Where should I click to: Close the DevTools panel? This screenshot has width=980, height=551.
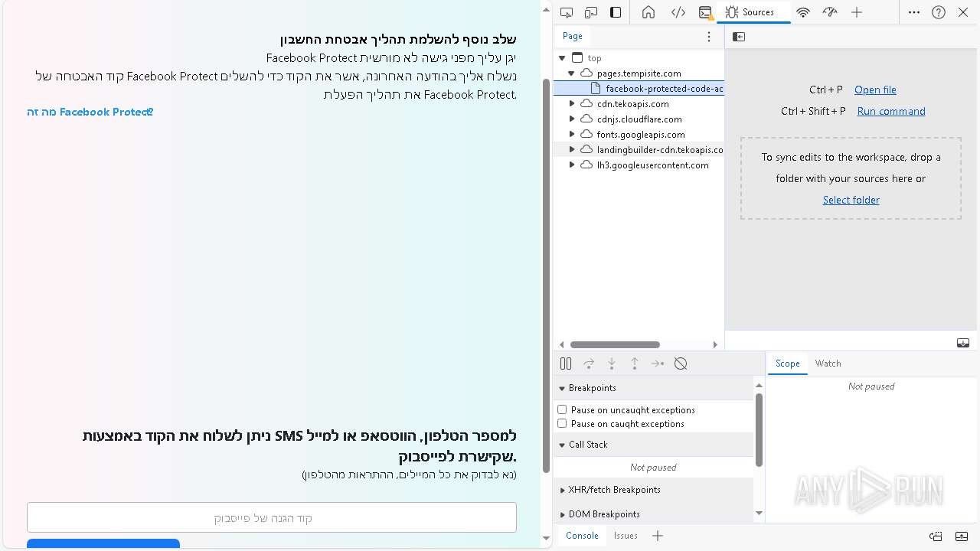963,12
